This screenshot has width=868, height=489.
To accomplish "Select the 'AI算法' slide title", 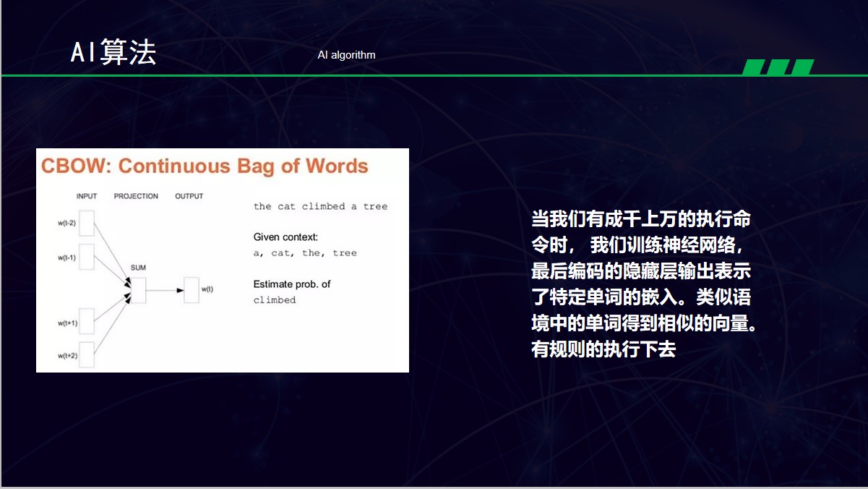I will [x=113, y=53].
